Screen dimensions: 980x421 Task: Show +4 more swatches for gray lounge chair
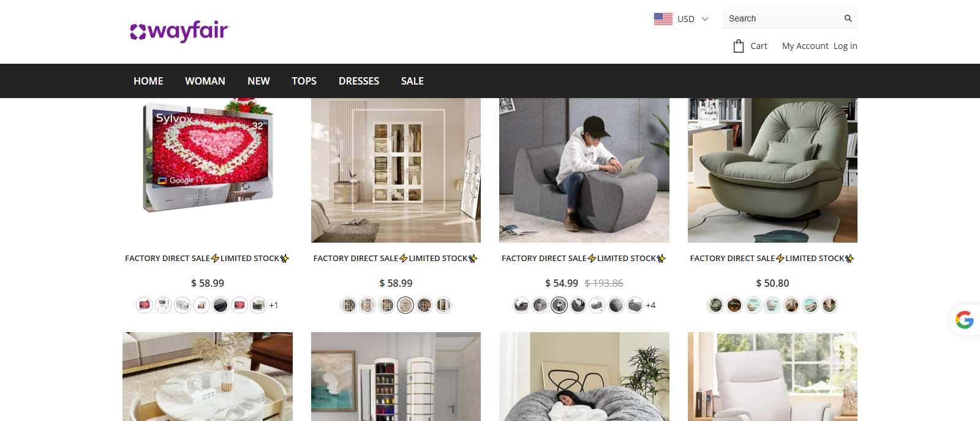650,305
